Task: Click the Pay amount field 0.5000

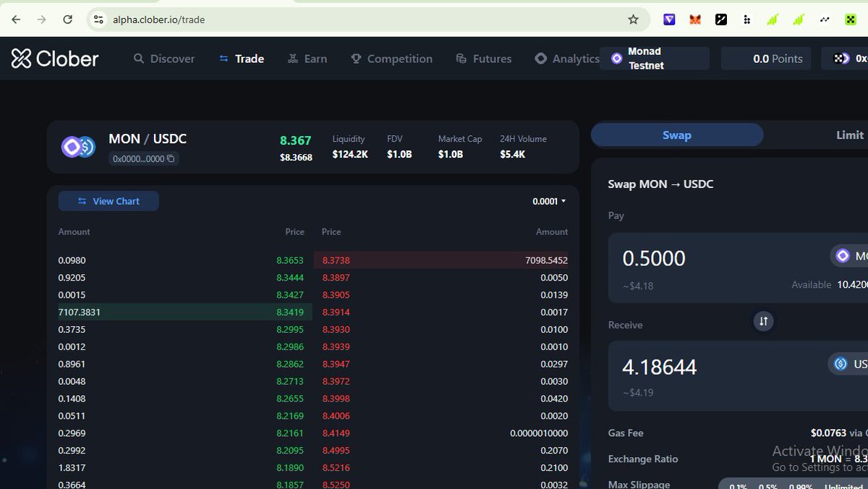Action: click(654, 258)
